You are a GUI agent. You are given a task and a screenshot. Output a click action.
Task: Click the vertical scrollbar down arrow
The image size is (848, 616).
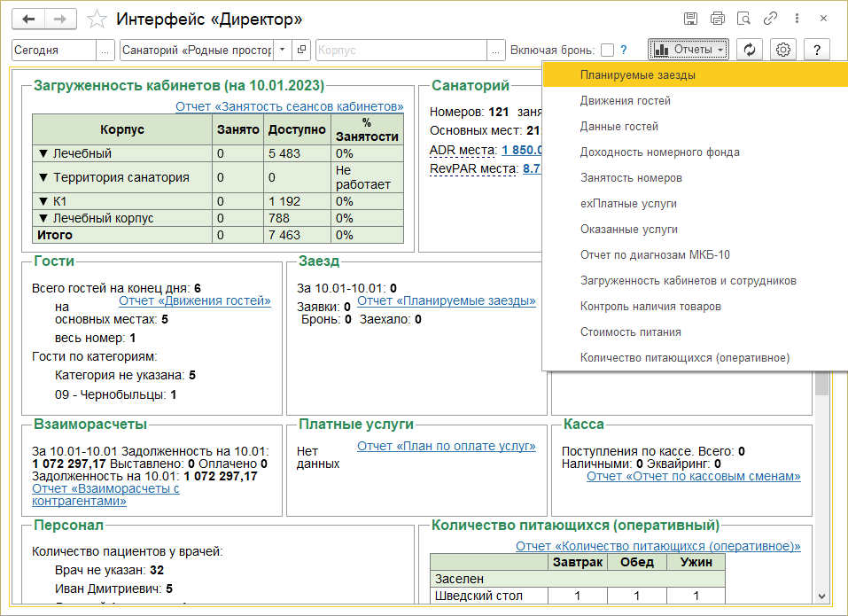pos(821,597)
